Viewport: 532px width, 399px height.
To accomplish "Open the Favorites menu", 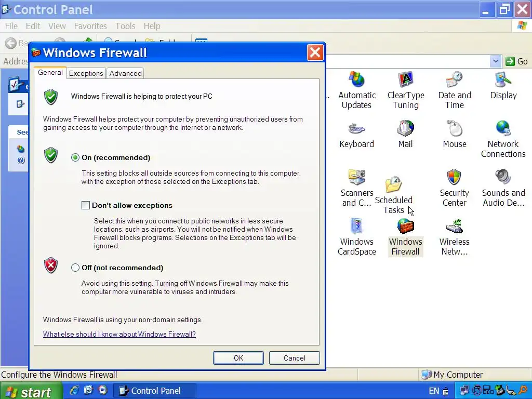I will coord(90,26).
